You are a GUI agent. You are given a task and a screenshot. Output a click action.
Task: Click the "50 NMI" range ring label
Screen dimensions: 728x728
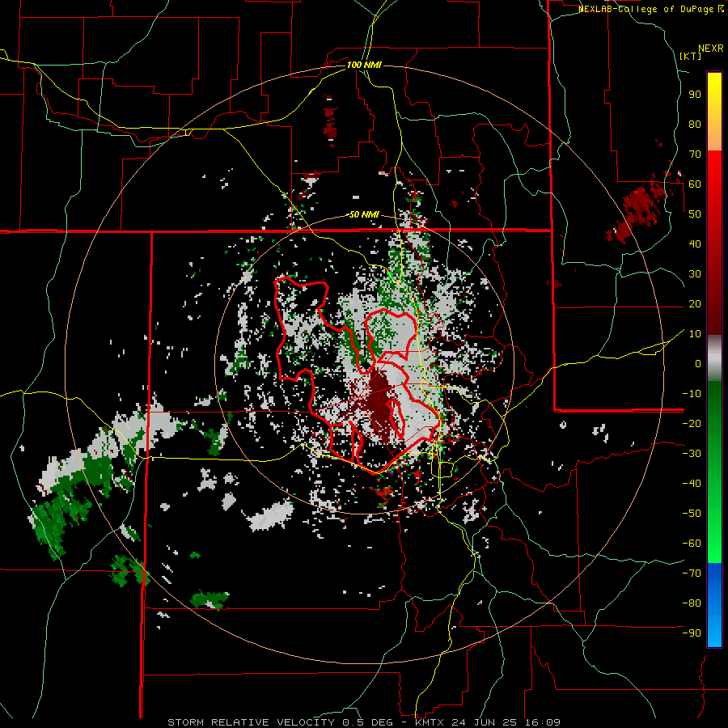coord(364,214)
